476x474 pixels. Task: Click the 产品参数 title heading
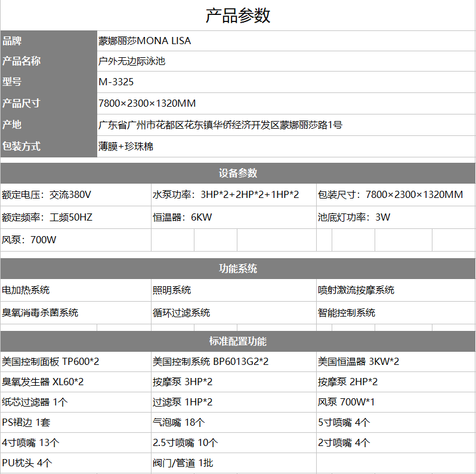238,16
